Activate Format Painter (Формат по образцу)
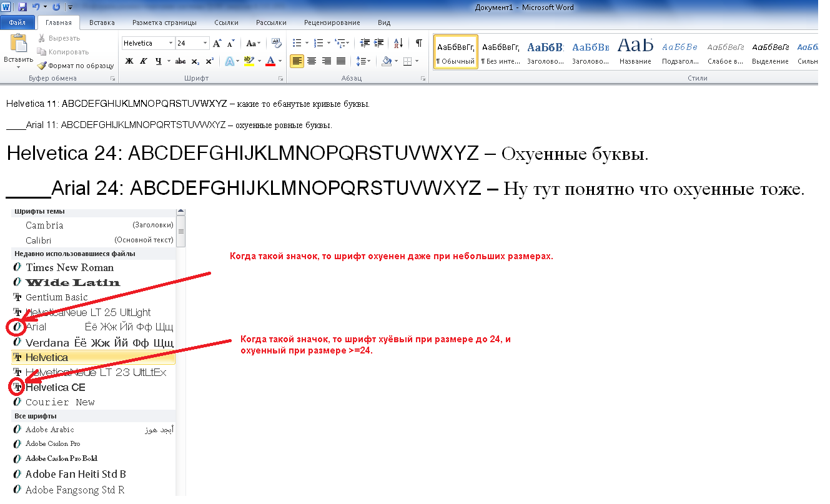 point(75,65)
